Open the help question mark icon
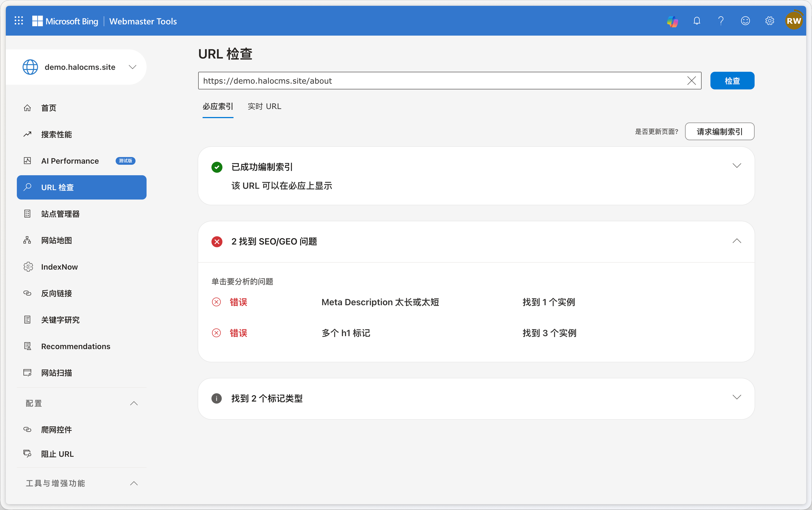 tap(721, 21)
